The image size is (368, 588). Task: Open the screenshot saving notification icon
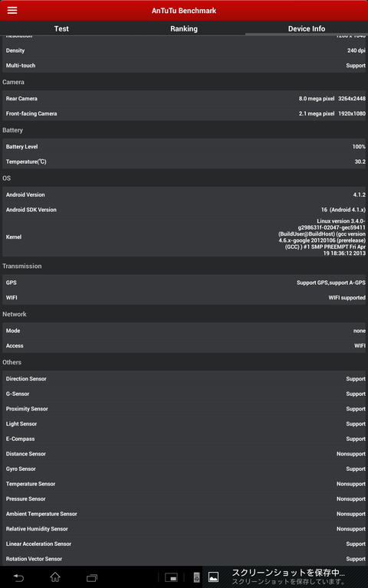[213, 577]
